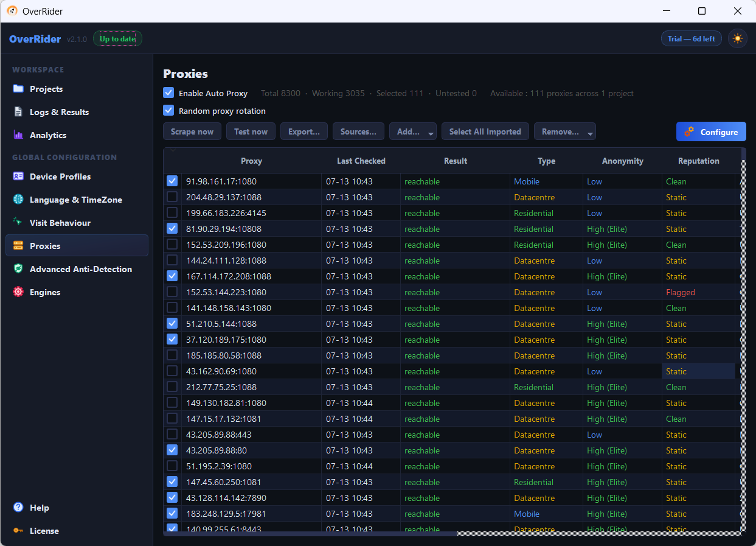
Task: Uncheck Random proxy rotation
Action: tap(168, 111)
